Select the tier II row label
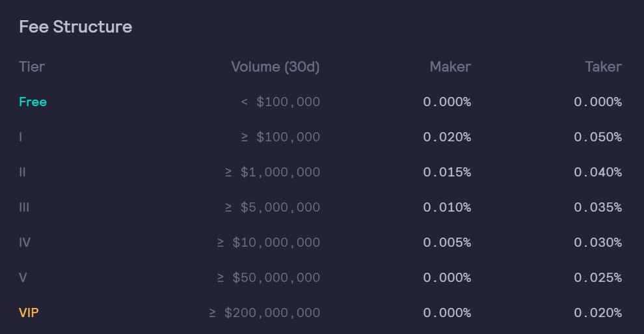Image resolution: width=644 pixels, height=334 pixels. point(23,172)
